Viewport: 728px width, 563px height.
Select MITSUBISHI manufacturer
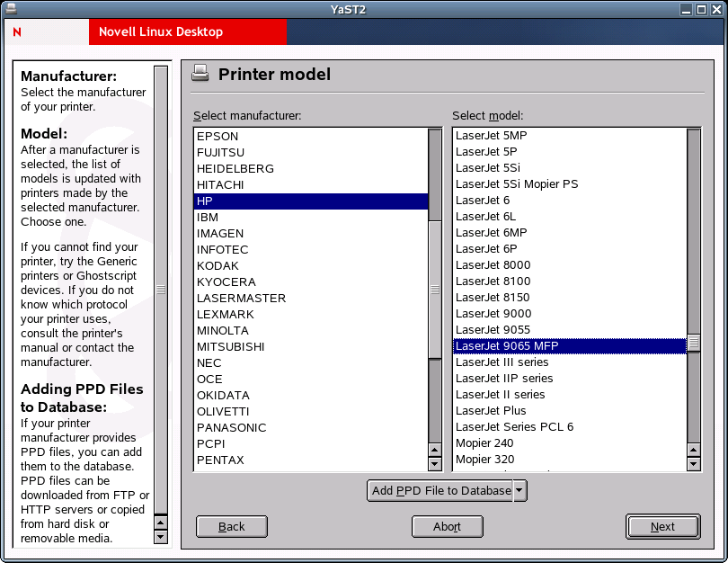coord(311,347)
